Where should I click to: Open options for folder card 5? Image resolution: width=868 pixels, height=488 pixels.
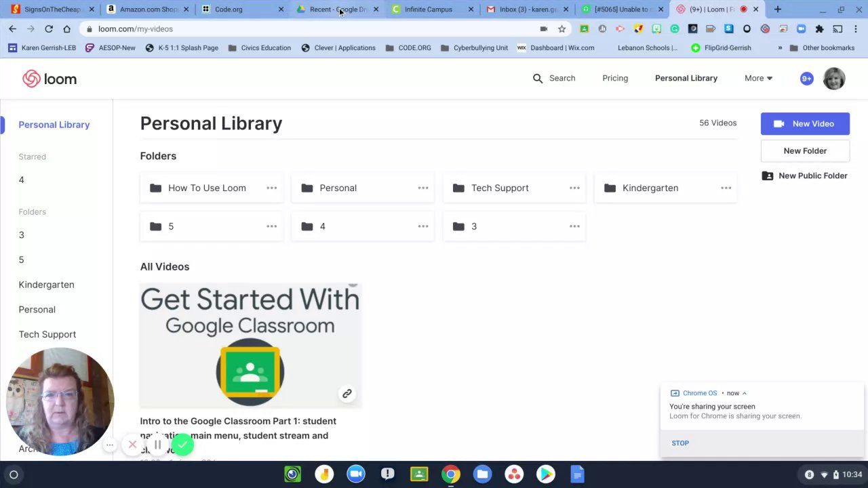coord(271,226)
